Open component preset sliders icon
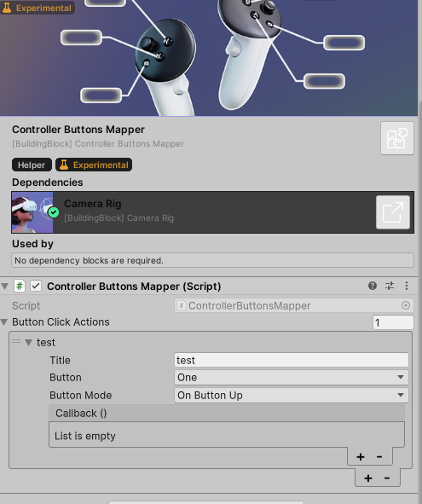Screen dimensions: 422x504 tap(390, 286)
